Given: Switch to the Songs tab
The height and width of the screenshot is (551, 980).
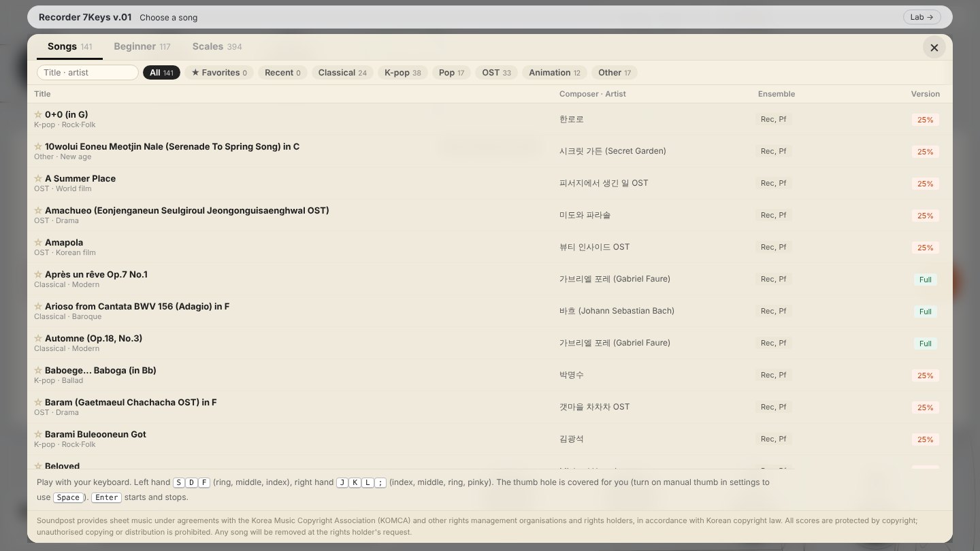Looking at the screenshot, I should pyautogui.click(x=69, y=46).
